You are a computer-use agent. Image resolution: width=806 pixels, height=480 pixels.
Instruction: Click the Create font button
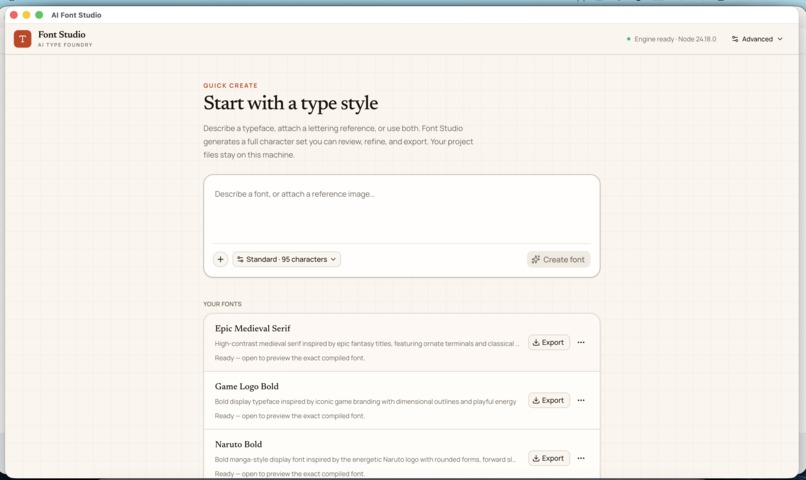click(558, 260)
